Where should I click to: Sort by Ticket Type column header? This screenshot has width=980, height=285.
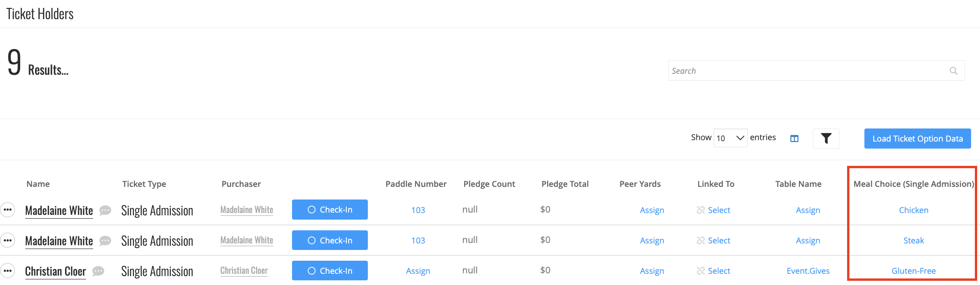tap(144, 184)
